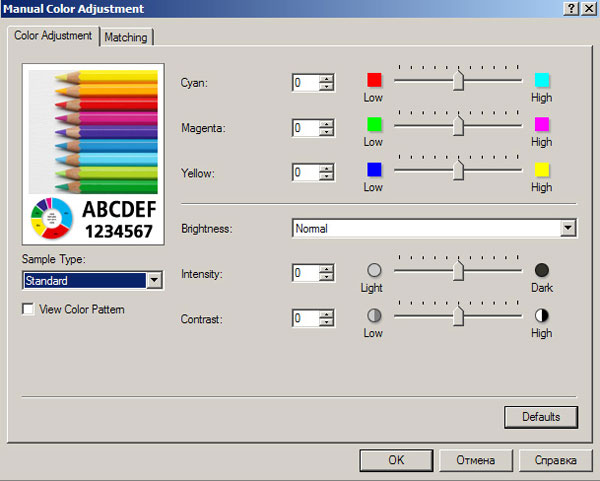
Task: Increase Cyan value with up arrow
Action: point(326,79)
